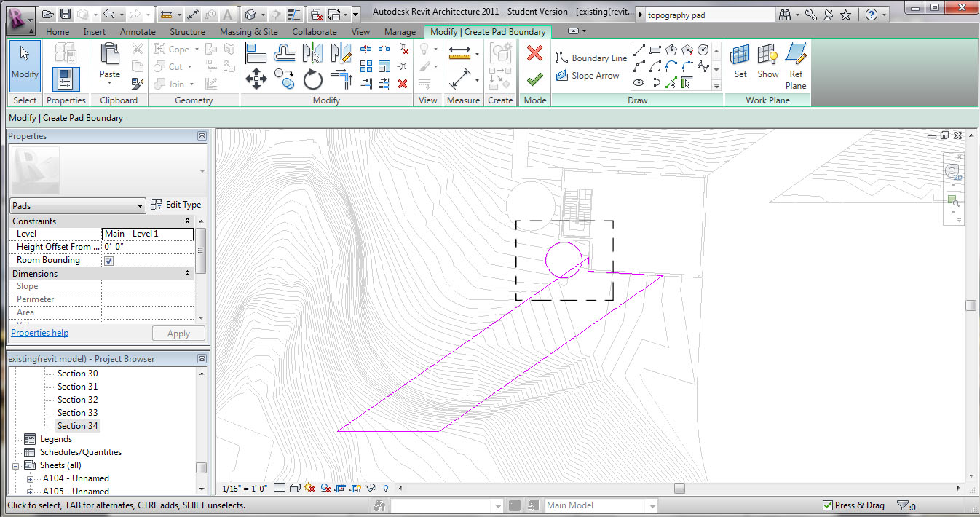Click the Set work plane icon
Viewport: 980px width, 517px height.
click(740, 60)
